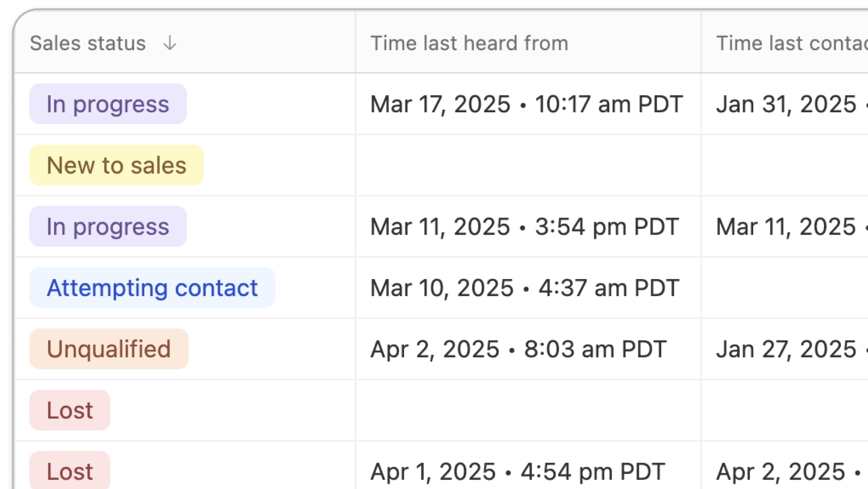Select the Mar 17, 2025 10:17 am cell
868x489 pixels.
[526, 104]
